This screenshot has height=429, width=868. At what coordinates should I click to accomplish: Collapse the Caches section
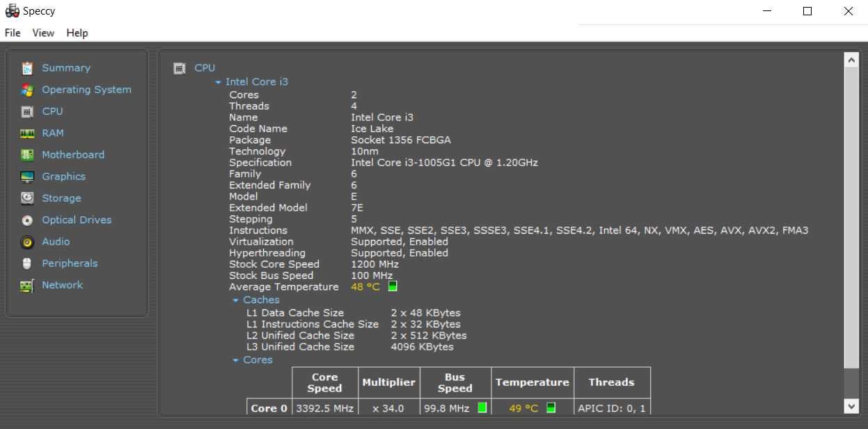tap(236, 300)
